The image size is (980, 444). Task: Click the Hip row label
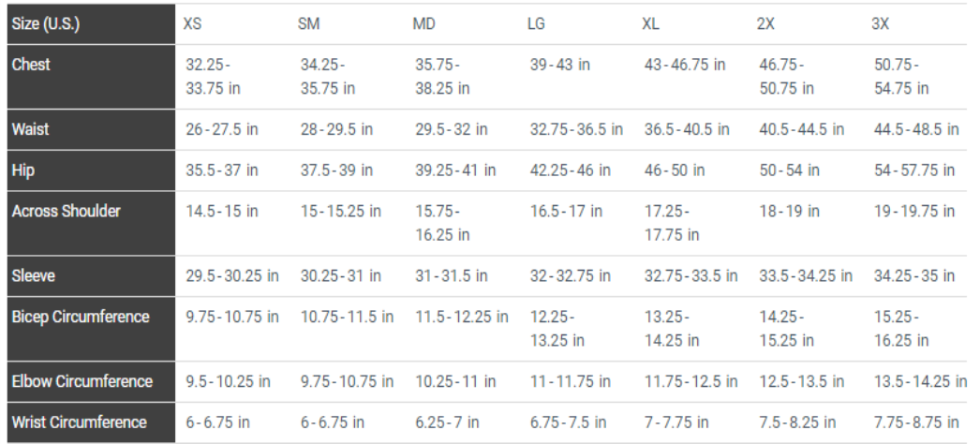point(23,170)
